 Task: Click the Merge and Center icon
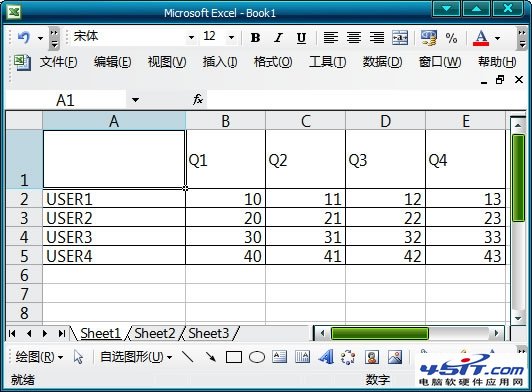pos(400,37)
